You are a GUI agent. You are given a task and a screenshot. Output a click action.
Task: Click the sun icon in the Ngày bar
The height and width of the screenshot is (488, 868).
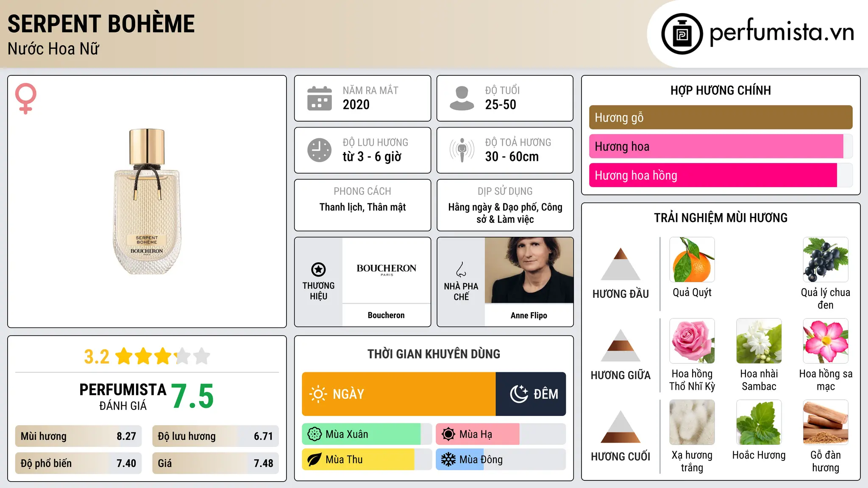pos(318,394)
